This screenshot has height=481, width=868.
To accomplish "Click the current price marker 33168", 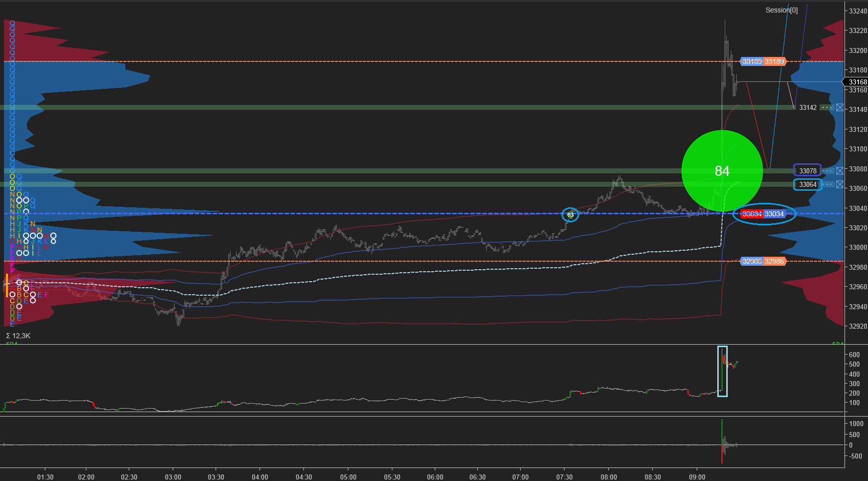I will click(x=857, y=82).
